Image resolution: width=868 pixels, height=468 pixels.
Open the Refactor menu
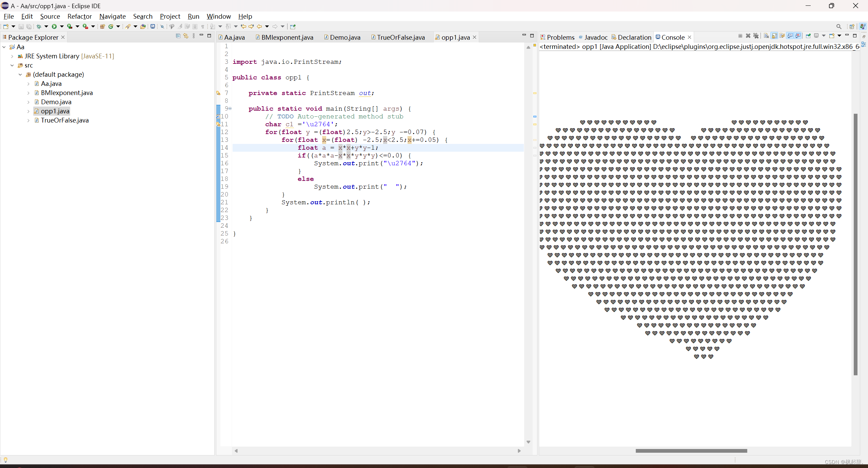pos(79,16)
